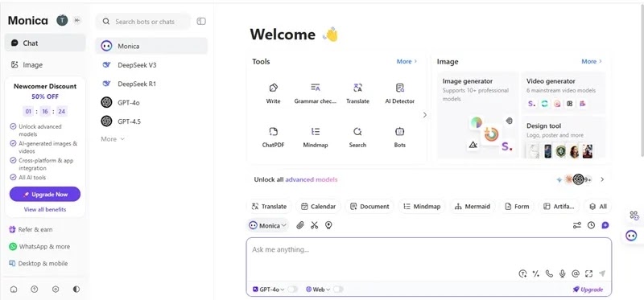Open More link in Image panel
The width and height of the screenshot is (644, 300).
592,62
